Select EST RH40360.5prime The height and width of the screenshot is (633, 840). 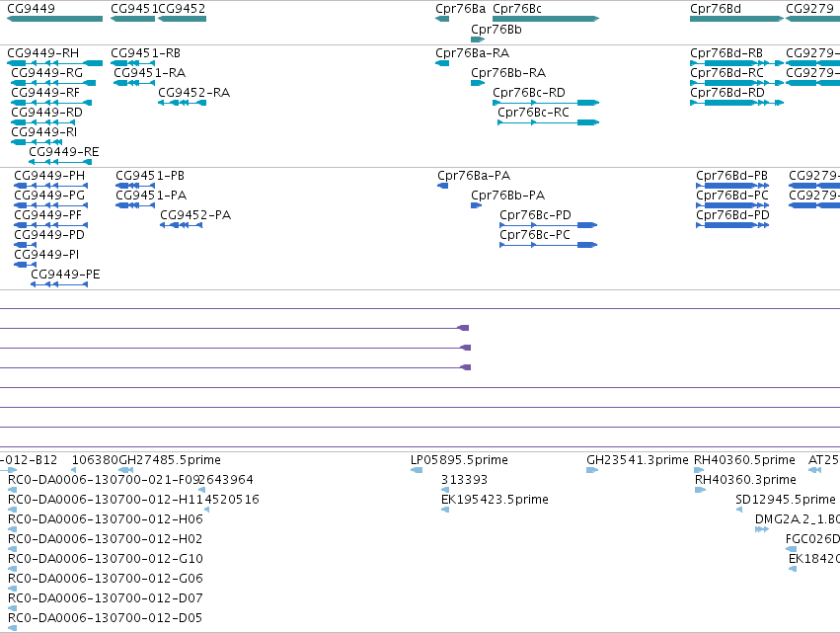[744, 460]
